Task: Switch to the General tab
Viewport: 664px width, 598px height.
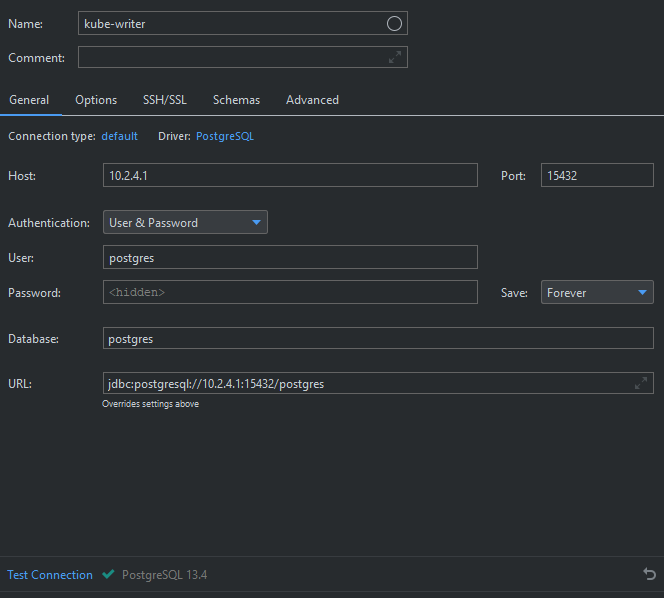Action: [x=29, y=100]
